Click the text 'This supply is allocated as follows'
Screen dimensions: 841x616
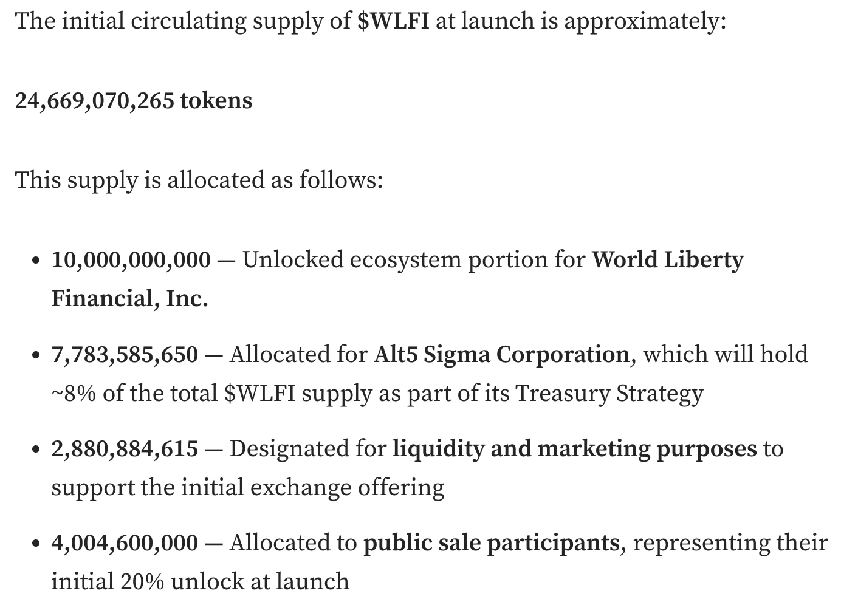[x=199, y=180]
